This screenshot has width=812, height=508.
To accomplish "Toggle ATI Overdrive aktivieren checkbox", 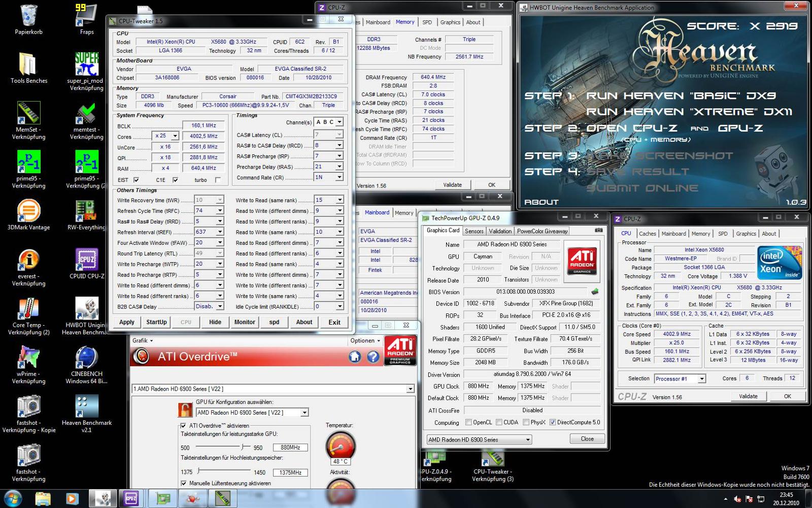I will click(183, 426).
